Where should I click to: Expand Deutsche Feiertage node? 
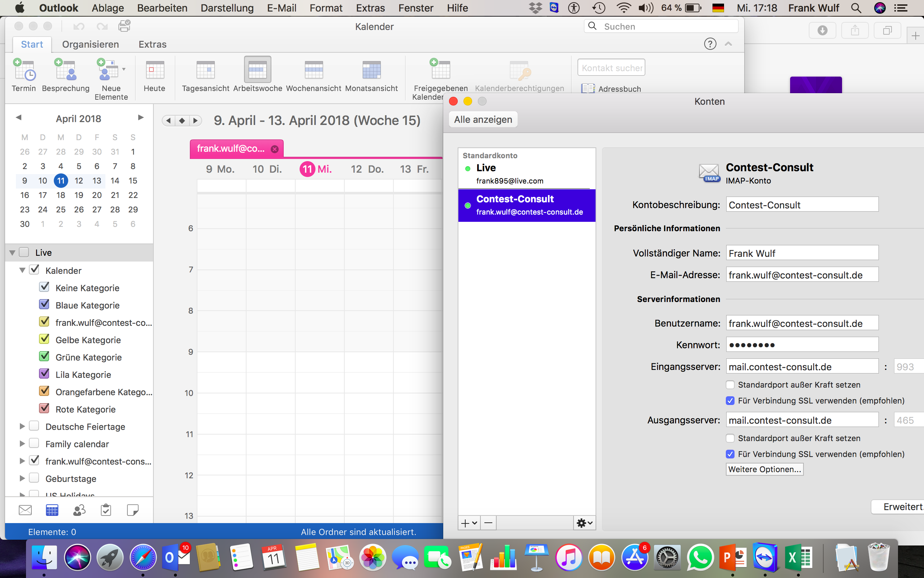click(x=22, y=426)
